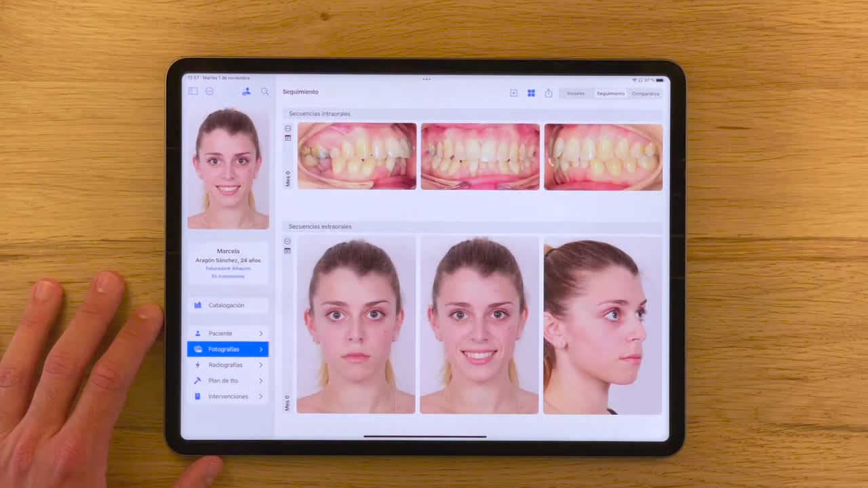Click the Catalogación chart icon

pyautogui.click(x=198, y=305)
